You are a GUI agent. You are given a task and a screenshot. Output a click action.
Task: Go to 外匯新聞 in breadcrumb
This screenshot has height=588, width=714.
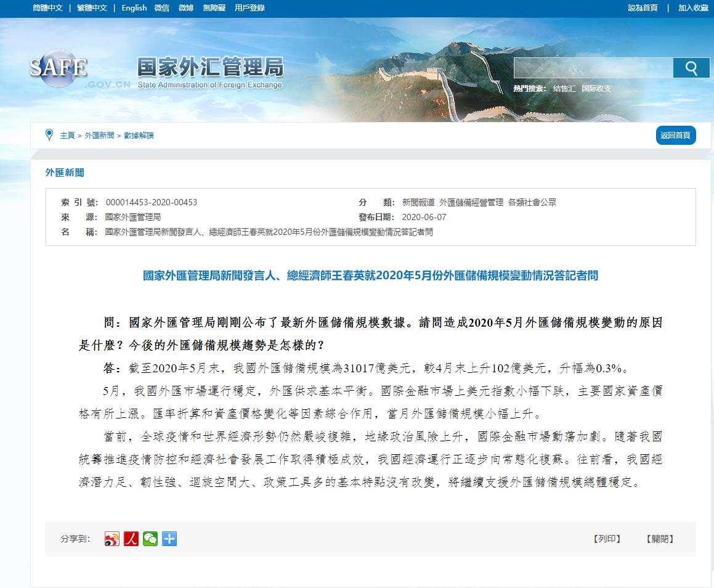99,136
